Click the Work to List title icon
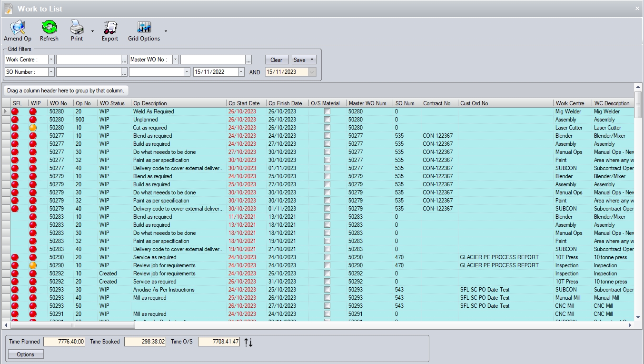Viewport: 644px width, 364px height. (x=9, y=9)
